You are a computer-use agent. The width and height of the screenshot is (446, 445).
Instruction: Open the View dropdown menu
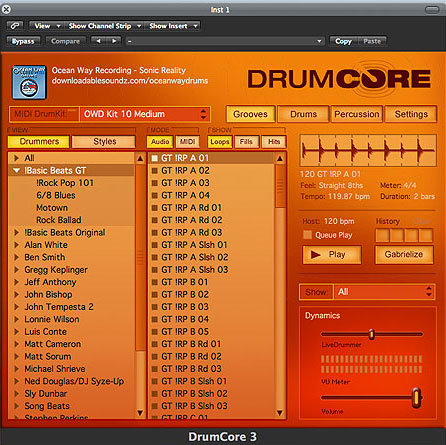[x=46, y=26]
